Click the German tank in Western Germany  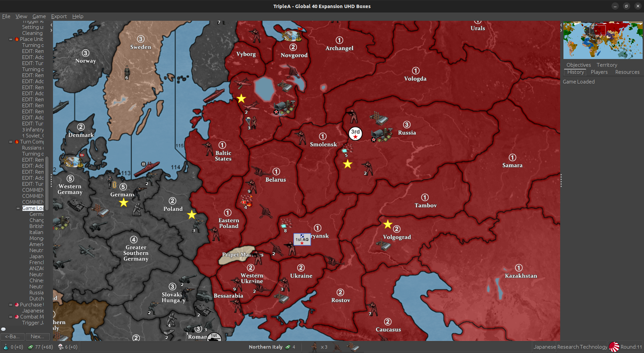click(x=77, y=205)
